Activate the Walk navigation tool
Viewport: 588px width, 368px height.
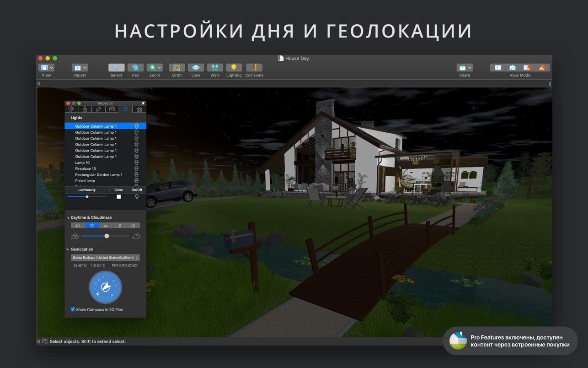click(215, 68)
